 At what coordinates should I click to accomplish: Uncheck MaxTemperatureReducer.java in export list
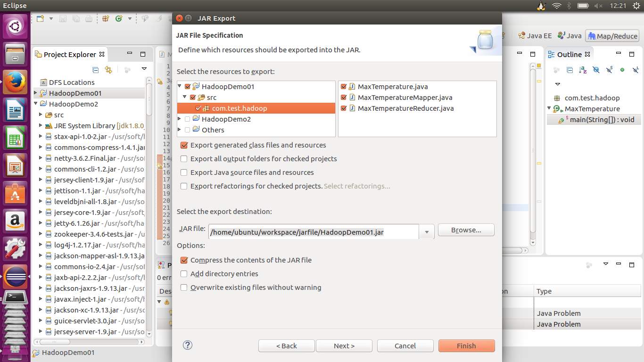tap(344, 108)
